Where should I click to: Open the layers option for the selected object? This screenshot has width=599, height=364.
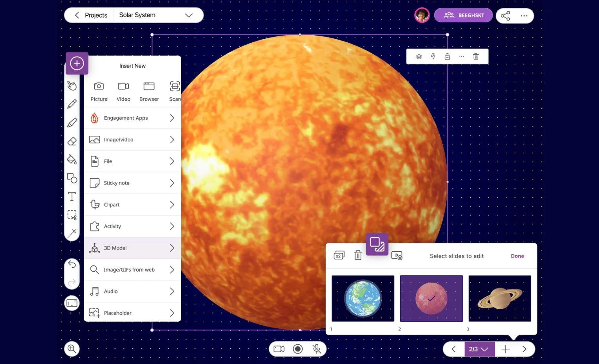point(419,56)
